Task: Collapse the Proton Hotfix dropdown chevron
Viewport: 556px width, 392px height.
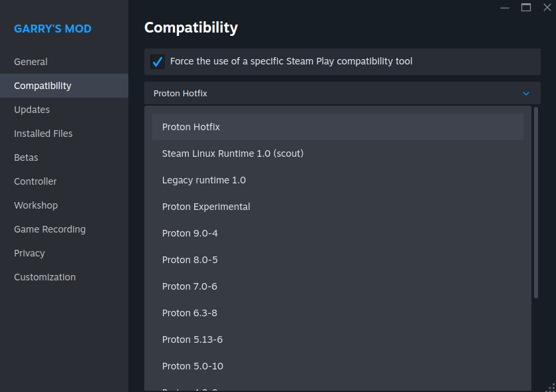Action: coord(526,94)
